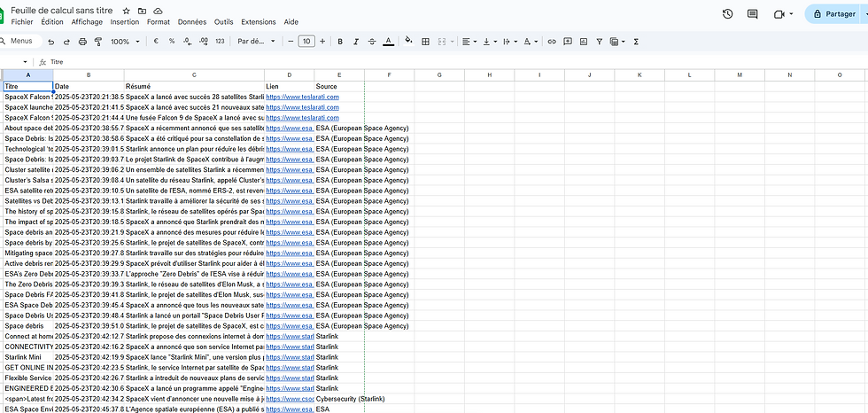This screenshot has width=868, height=413.
Task: Open the Outils menu
Action: (223, 22)
